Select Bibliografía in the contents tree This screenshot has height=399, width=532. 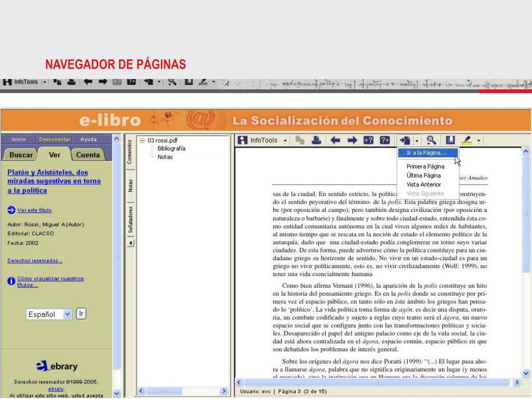point(171,149)
